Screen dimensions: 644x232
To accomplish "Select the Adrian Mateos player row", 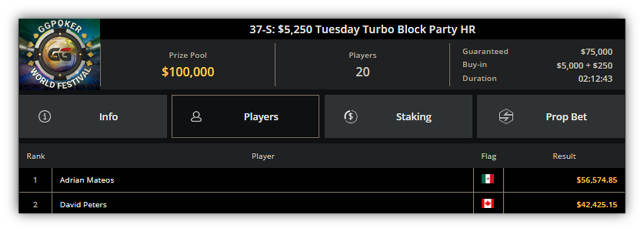I will (x=322, y=180).
